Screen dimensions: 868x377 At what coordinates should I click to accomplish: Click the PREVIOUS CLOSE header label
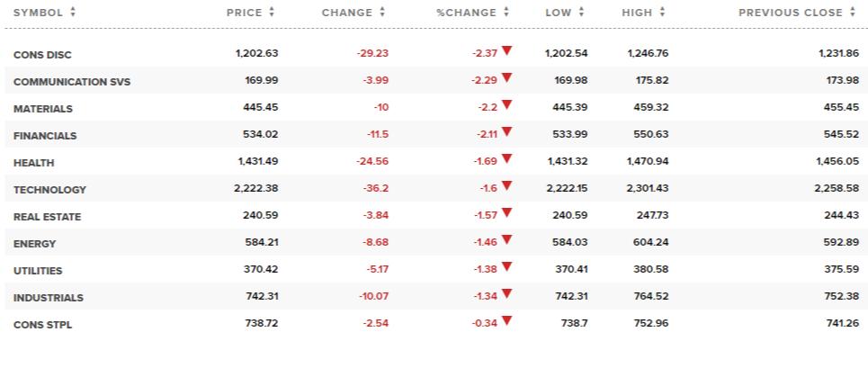pyautogui.click(x=791, y=13)
